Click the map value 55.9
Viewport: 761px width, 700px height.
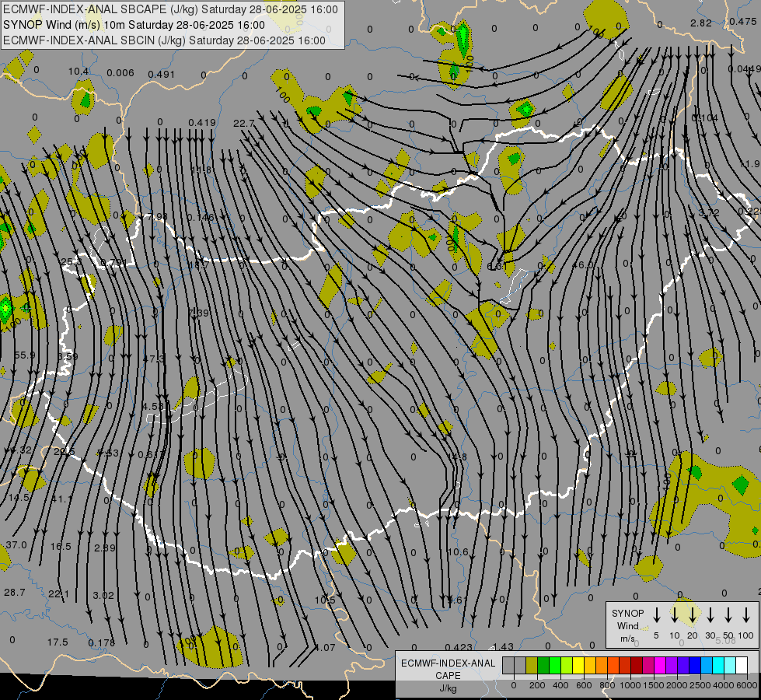click(x=25, y=355)
